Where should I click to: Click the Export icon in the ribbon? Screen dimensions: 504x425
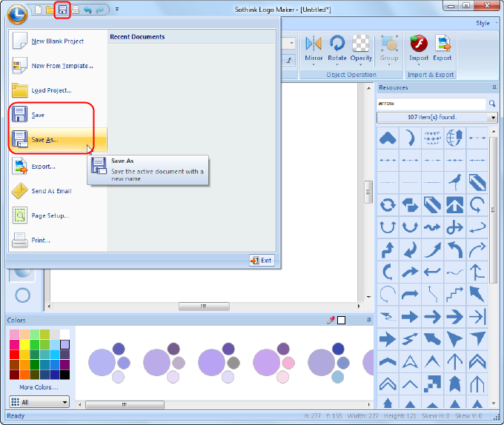pyautogui.click(x=442, y=48)
